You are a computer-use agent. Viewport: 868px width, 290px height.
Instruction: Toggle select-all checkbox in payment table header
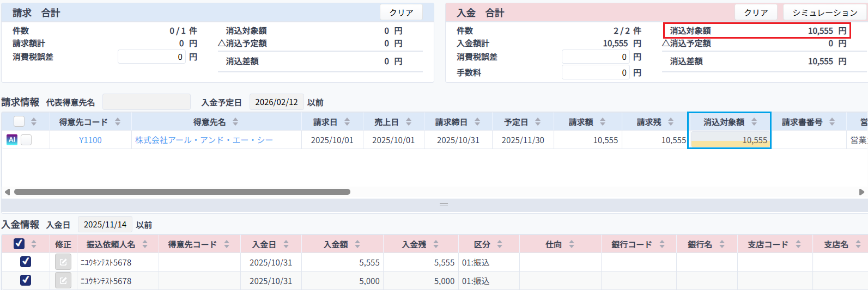pos(19,244)
